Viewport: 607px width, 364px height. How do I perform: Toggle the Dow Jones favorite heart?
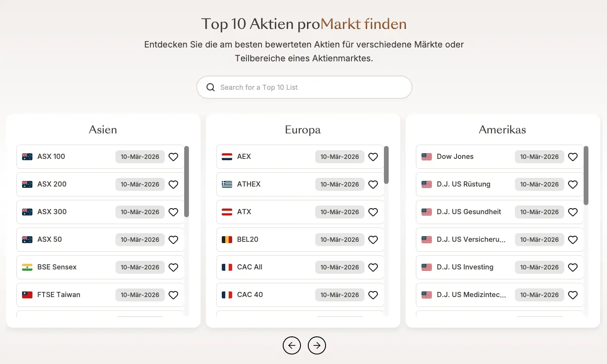pos(573,157)
